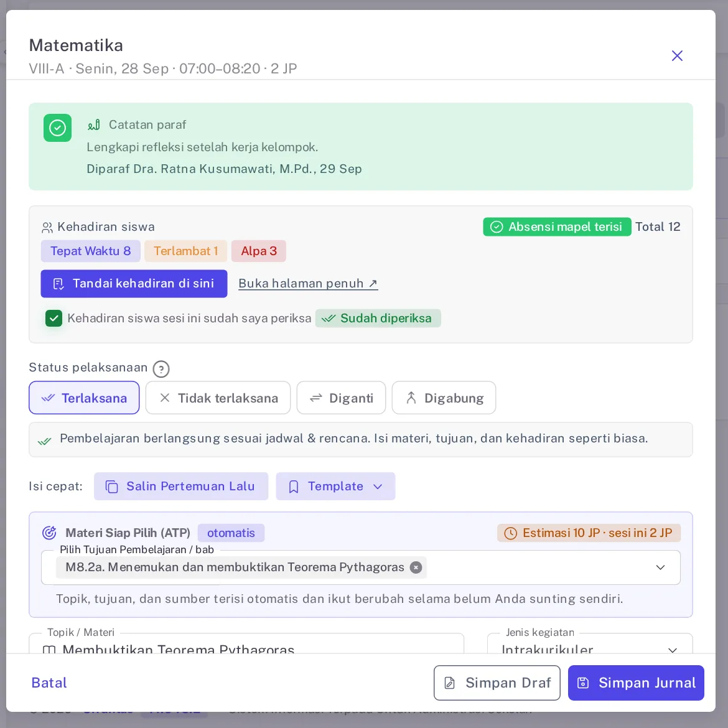The width and height of the screenshot is (728, 728).
Task: Open the Template dropdown
Action: point(335,486)
